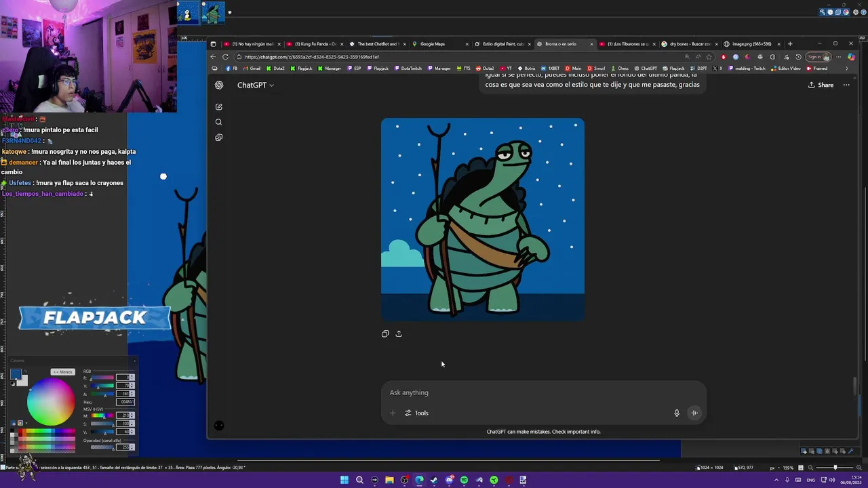This screenshot has width=868, height=488.
Task: Click the R value stepper arrows
Action: (132, 378)
